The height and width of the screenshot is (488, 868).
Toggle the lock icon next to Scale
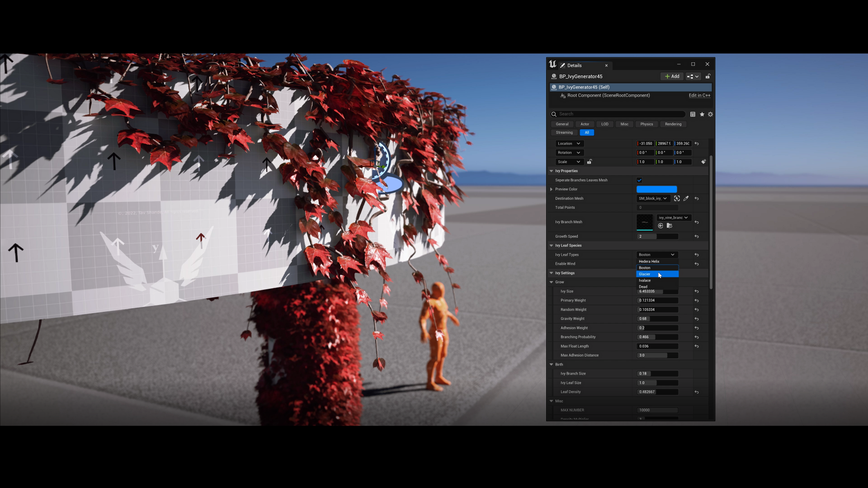[590, 162]
